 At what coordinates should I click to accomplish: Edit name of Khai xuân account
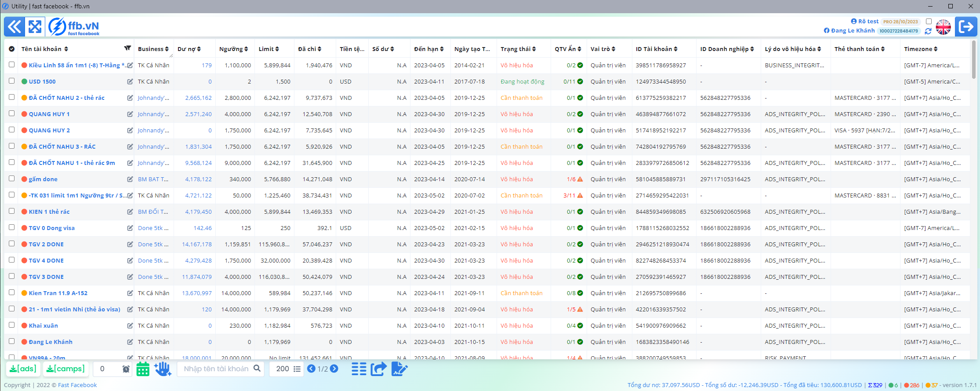130,326
